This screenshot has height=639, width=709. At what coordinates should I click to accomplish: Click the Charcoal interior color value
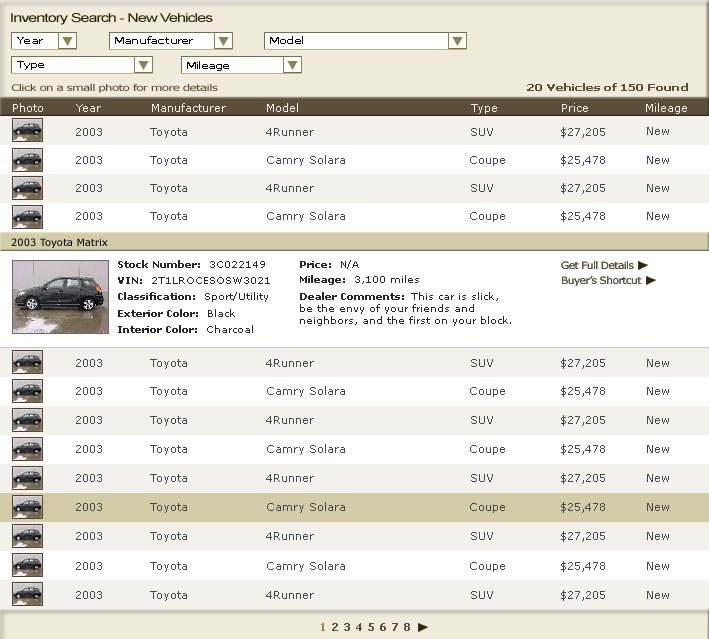click(x=230, y=330)
